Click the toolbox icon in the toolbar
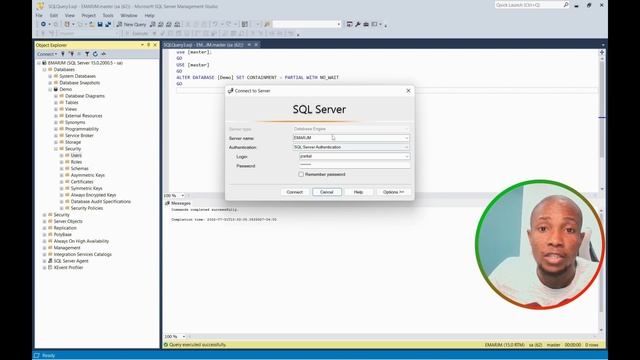Viewport: 640px width, 360px height. (x=366, y=24)
